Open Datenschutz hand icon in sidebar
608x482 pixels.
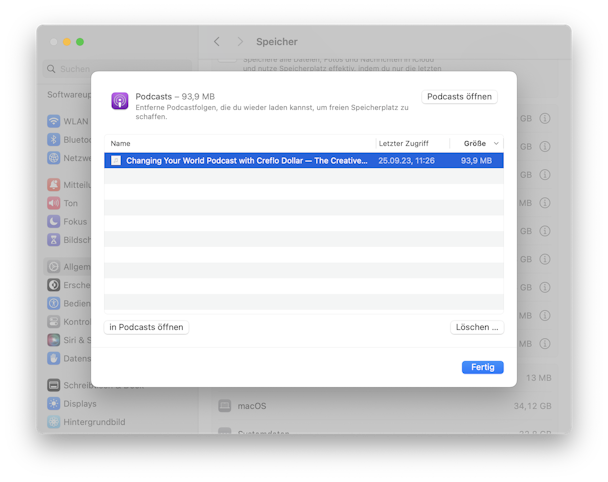click(54, 358)
